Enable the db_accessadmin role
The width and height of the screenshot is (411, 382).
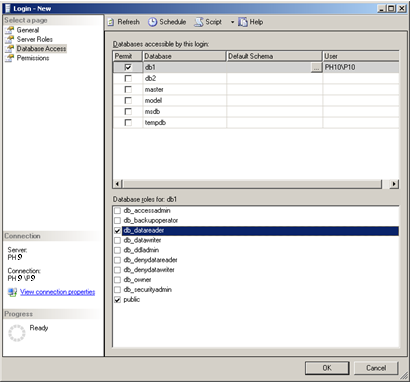coord(117,211)
